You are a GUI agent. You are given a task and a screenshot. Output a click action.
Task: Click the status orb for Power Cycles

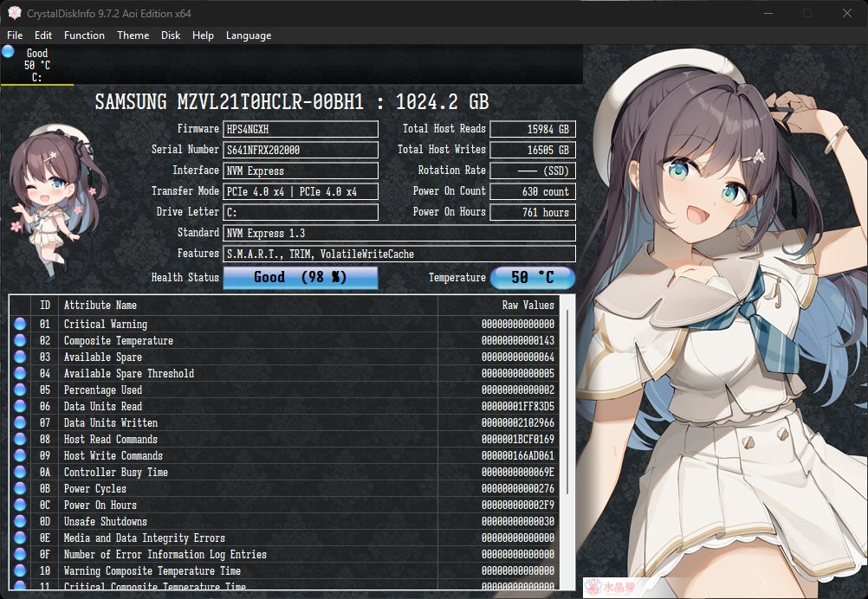pyautogui.click(x=20, y=488)
